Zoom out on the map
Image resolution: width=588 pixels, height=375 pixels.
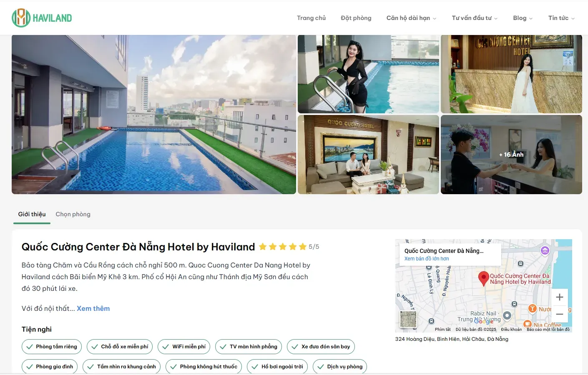tap(560, 314)
